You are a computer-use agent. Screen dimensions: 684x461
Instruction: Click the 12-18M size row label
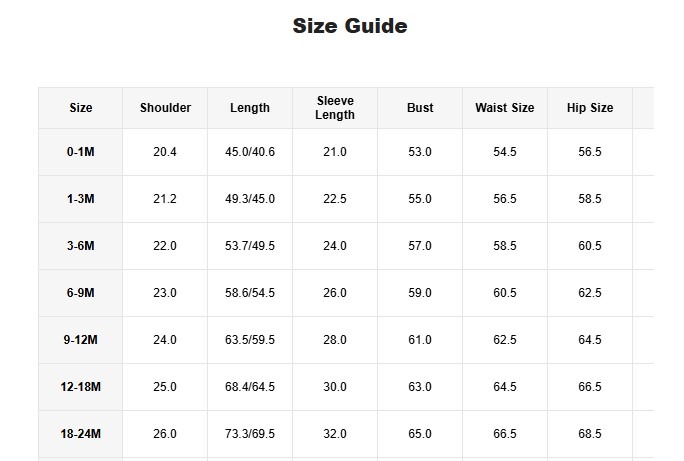tap(81, 387)
